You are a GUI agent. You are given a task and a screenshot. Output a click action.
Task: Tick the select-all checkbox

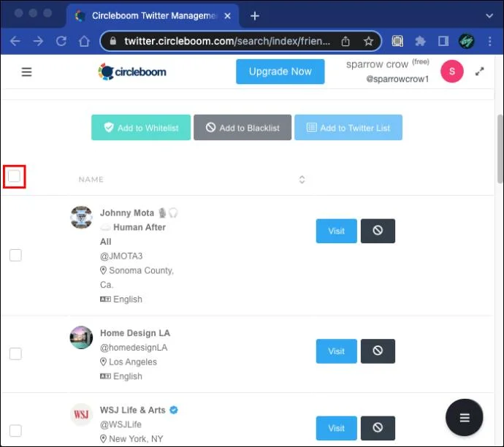(14, 177)
